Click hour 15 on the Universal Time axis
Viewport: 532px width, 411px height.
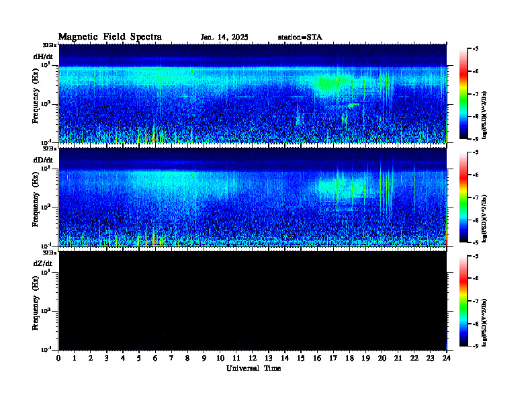pyautogui.click(x=301, y=358)
